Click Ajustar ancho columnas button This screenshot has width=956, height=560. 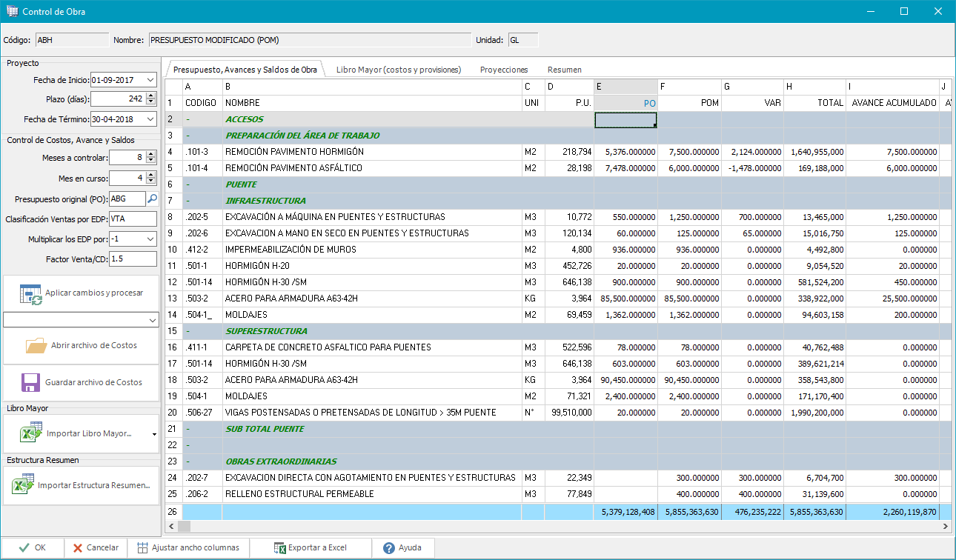pyautogui.click(x=187, y=548)
